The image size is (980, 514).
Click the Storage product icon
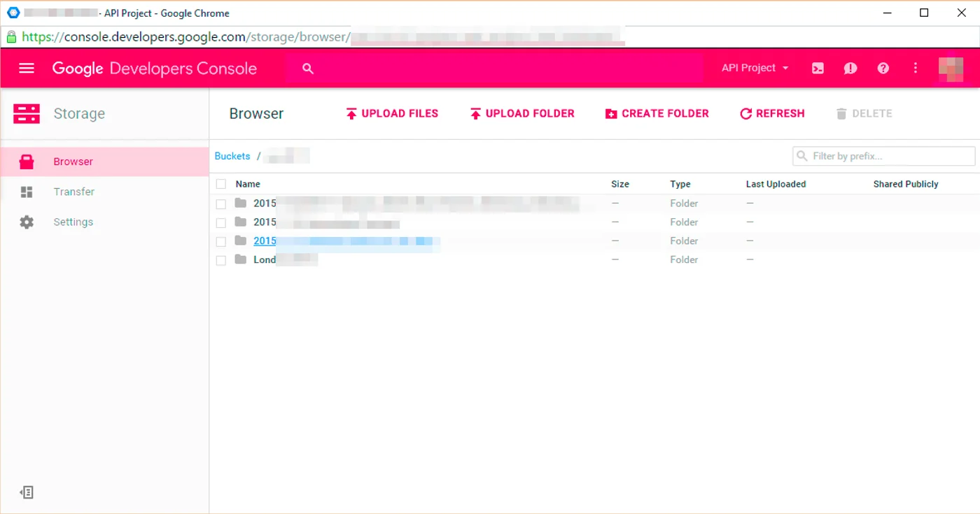click(x=27, y=113)
